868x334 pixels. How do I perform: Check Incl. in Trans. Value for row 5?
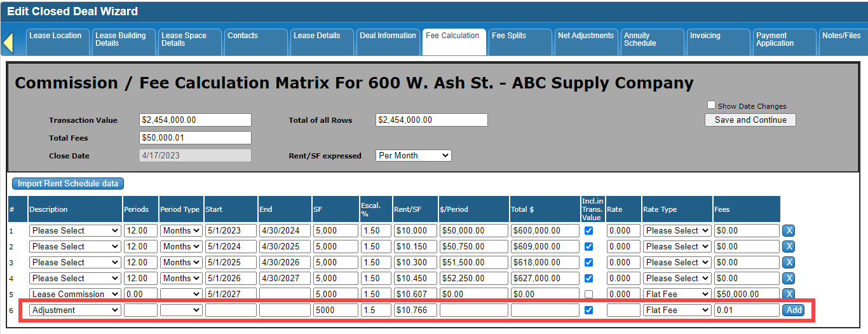pyautogui.click(x=588, y=294)
